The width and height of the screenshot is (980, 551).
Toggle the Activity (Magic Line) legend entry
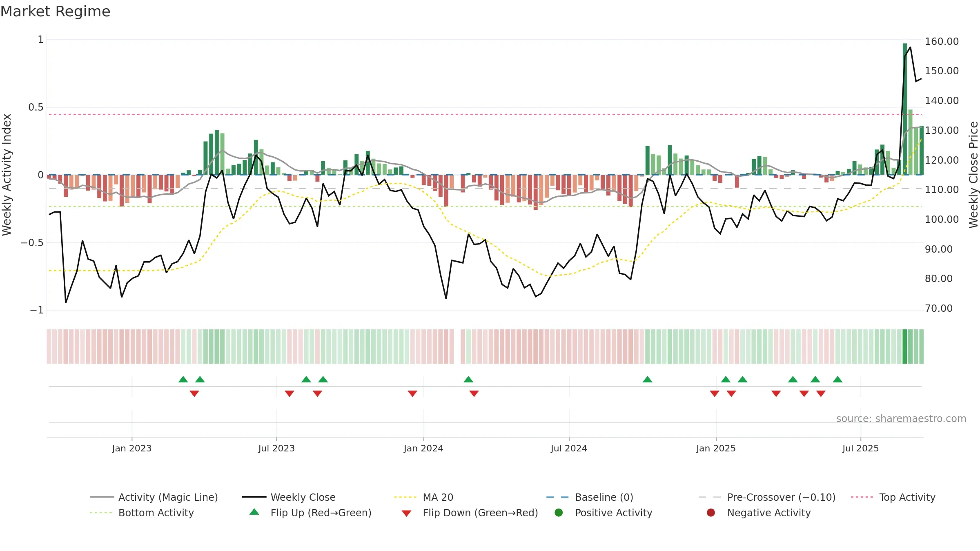pos(154,497)
